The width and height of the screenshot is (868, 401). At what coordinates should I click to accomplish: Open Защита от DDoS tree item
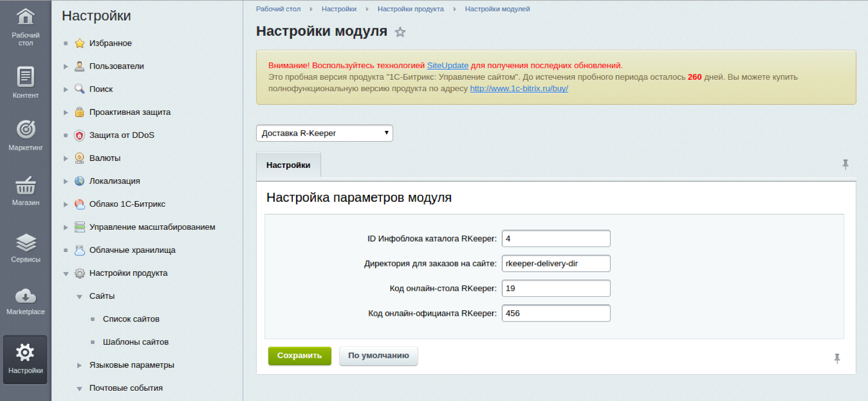click(122, 135)
